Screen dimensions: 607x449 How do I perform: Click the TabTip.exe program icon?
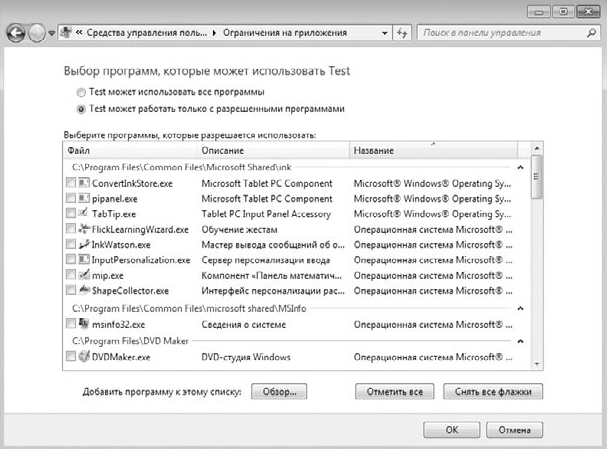click(x=84, y=213)
